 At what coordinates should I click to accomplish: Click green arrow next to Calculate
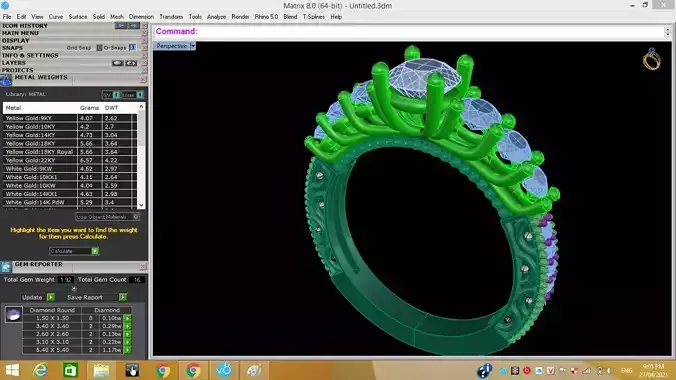(95, 251)
